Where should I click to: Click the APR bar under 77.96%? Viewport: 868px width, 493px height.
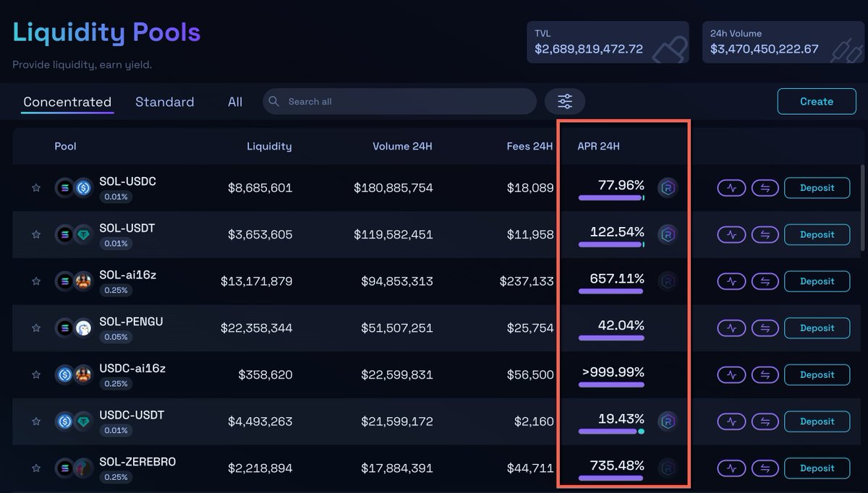611,197
